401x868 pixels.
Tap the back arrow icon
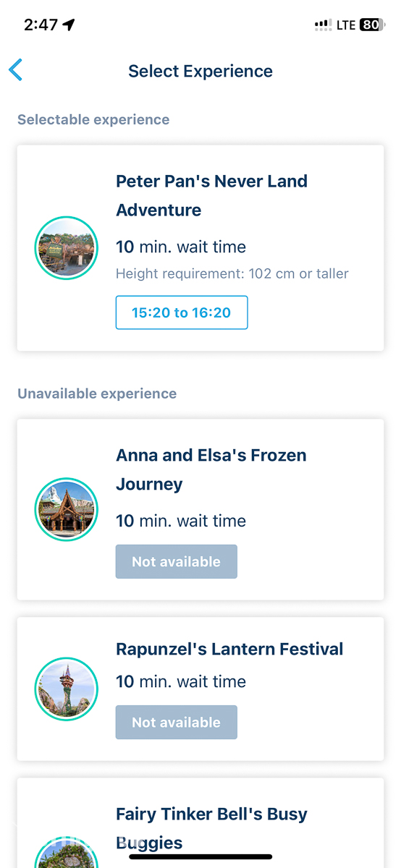point(16,70)
